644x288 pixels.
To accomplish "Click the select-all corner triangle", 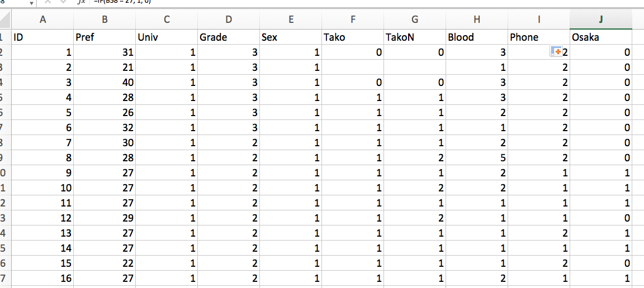I will (x=4, y=20).
